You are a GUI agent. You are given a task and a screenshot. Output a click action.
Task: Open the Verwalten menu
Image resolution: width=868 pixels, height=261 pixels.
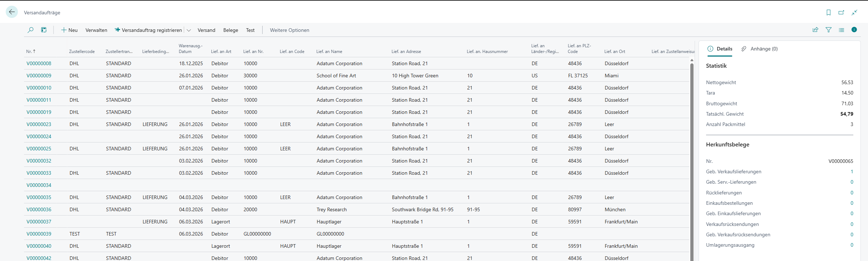click(x=96, y=30)
